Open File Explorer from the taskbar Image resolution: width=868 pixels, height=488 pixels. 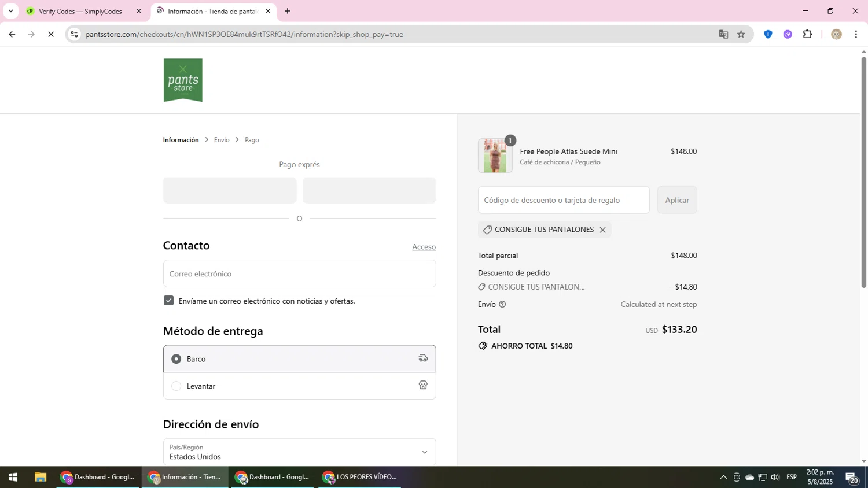pos(40,477)
